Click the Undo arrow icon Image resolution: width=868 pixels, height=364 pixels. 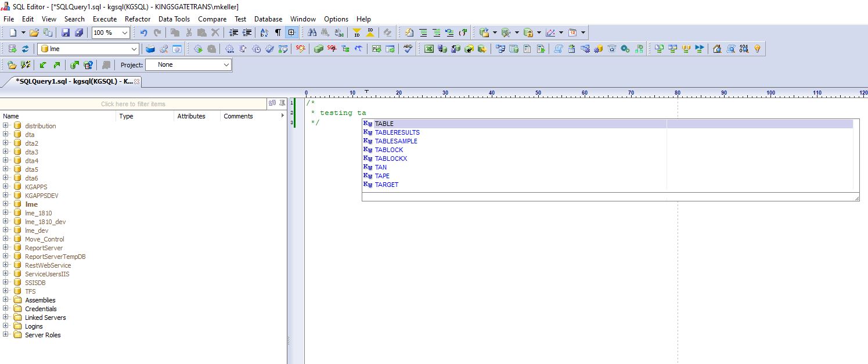pos(143,33)
